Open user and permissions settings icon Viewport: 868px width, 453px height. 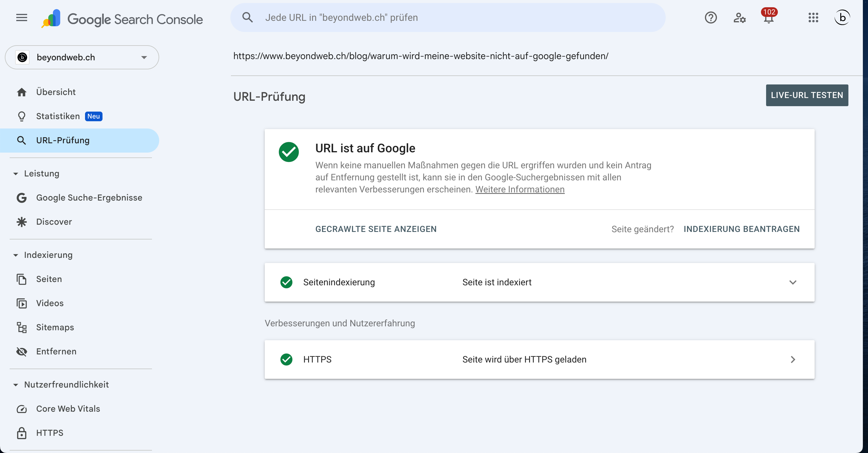click(740, 17)
